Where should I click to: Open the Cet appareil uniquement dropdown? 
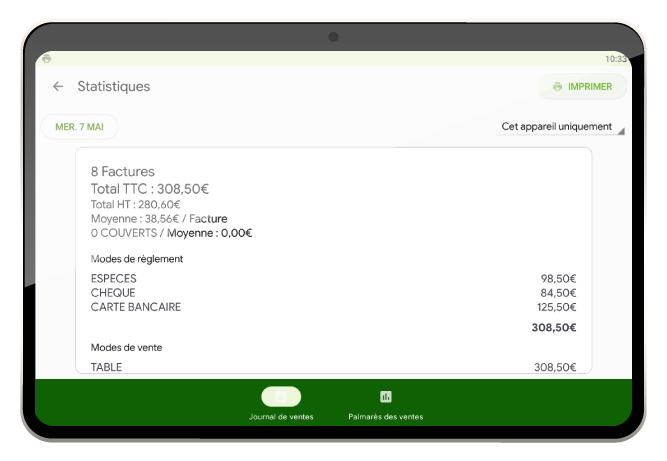(561, 127)
